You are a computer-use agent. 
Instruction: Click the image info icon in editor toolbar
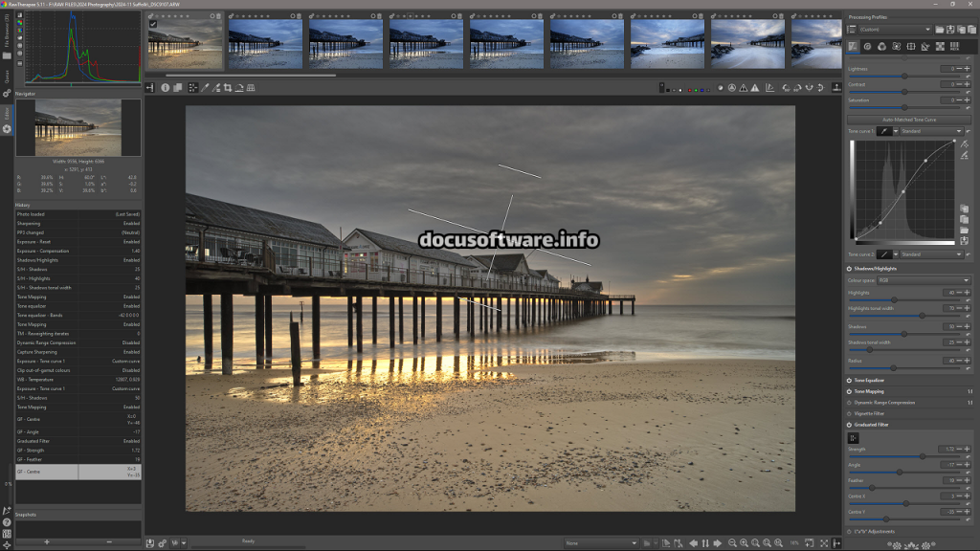[x=165, y=87]
